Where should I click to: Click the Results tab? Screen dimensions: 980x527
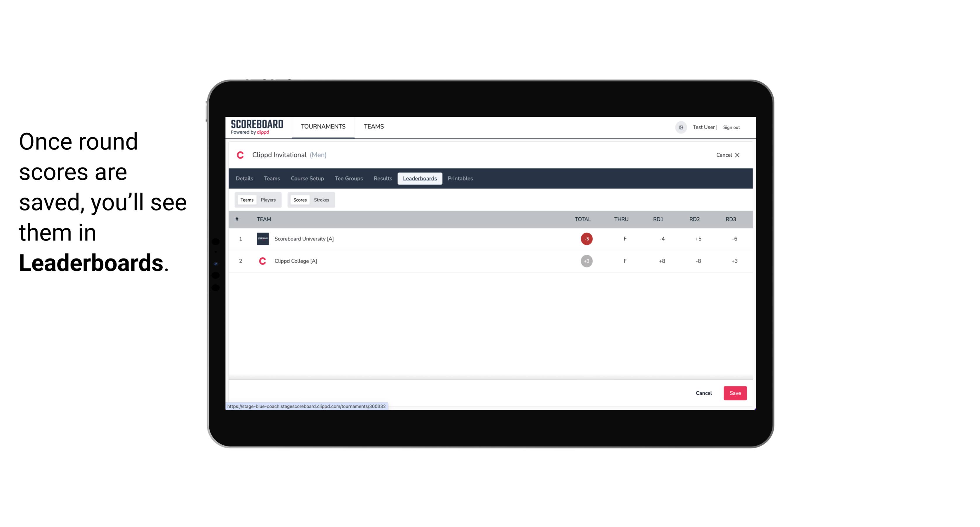point(383,179)
